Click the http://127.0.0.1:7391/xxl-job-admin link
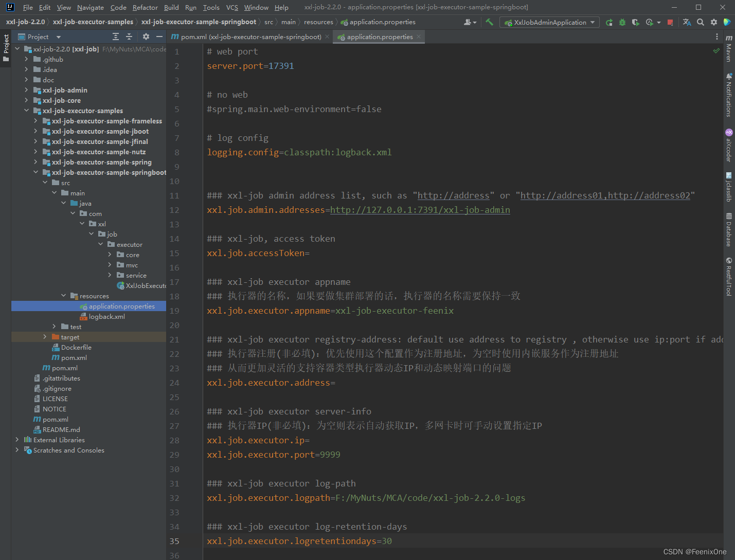Screen dimensions: 735x560 420,210
